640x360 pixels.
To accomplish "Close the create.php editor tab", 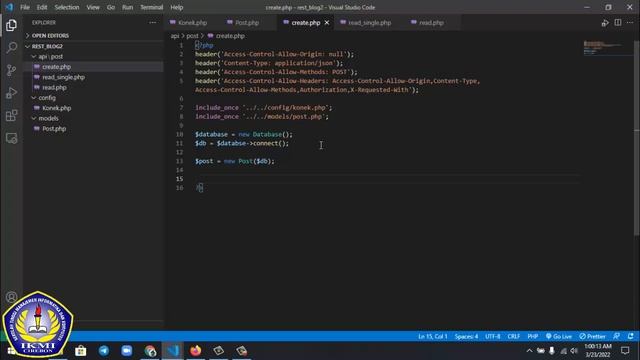I will (x=327, y=23).
